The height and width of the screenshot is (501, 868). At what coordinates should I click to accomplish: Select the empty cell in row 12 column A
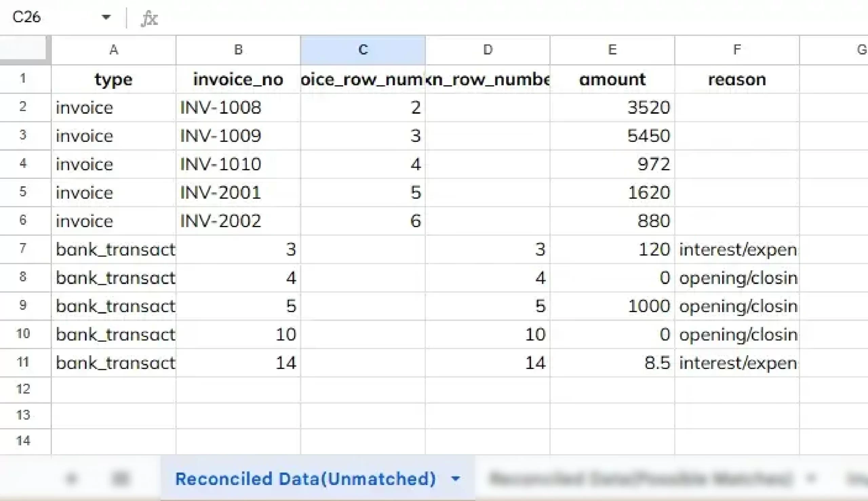(x=114, y=389)
